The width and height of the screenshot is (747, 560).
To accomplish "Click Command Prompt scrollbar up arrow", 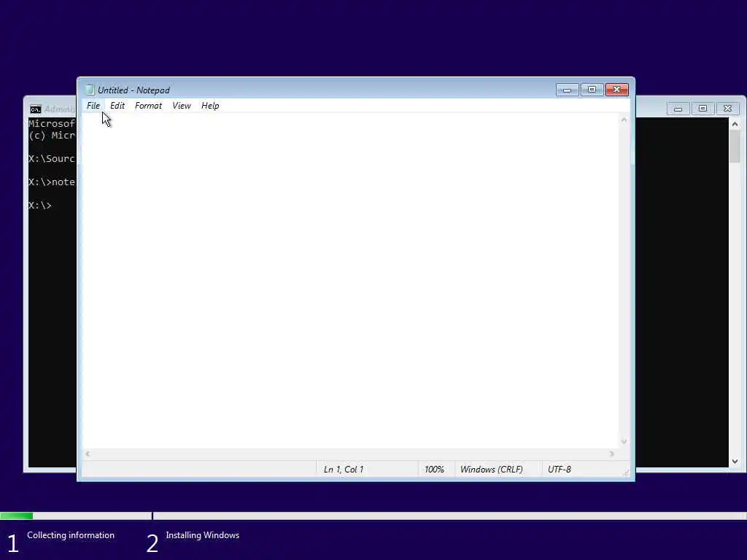I will tap(735, 124).
